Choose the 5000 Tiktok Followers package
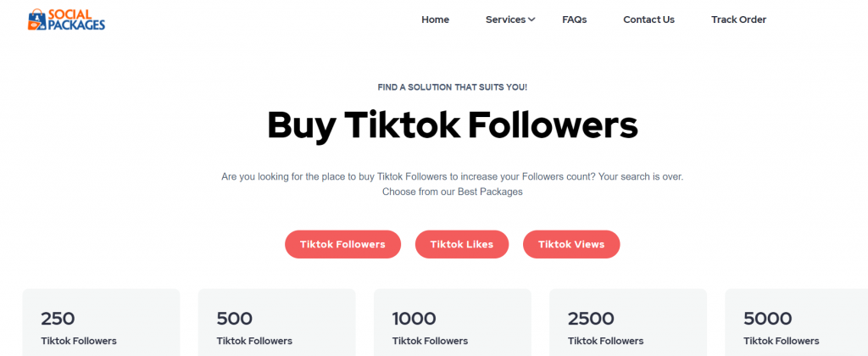The height and width of the screenshot is (356, 868). (x=796, y=322)
